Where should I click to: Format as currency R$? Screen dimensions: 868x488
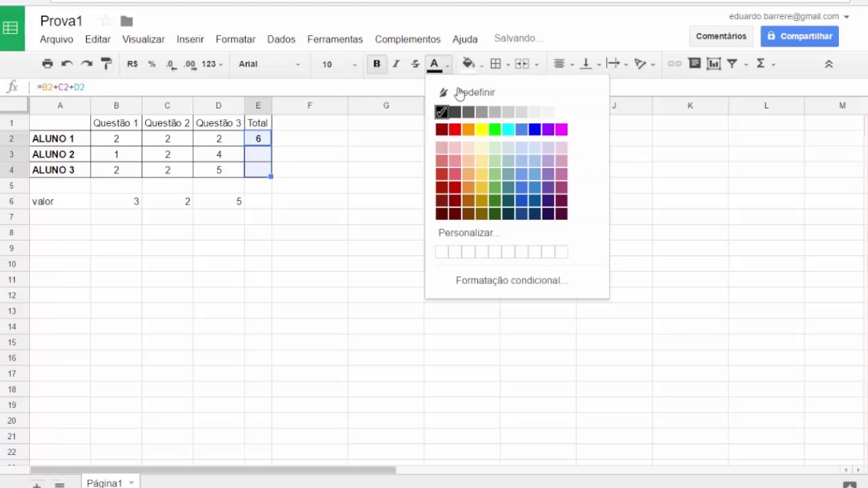(132, 64)
